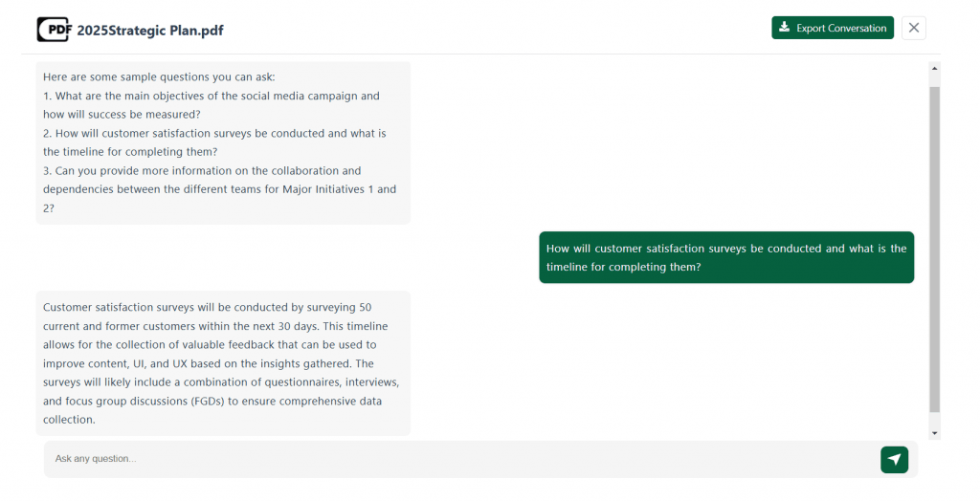Viewport: 980px width, 501px height.
Task: Click the green user question message bubble
Action: tap(726, 257)
